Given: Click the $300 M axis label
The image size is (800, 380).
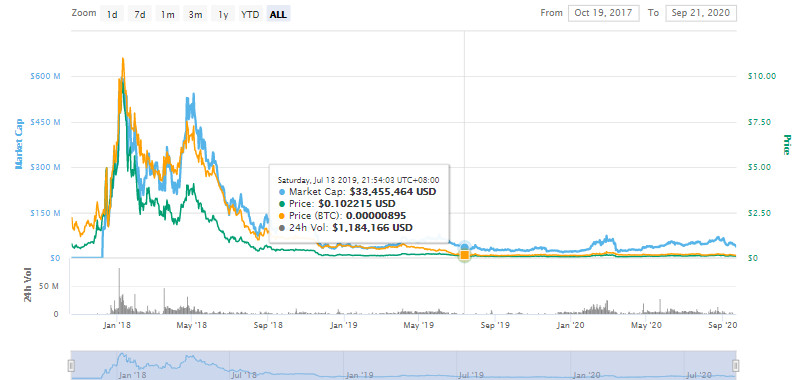Looking at the screenshot, I should (45, 167).
